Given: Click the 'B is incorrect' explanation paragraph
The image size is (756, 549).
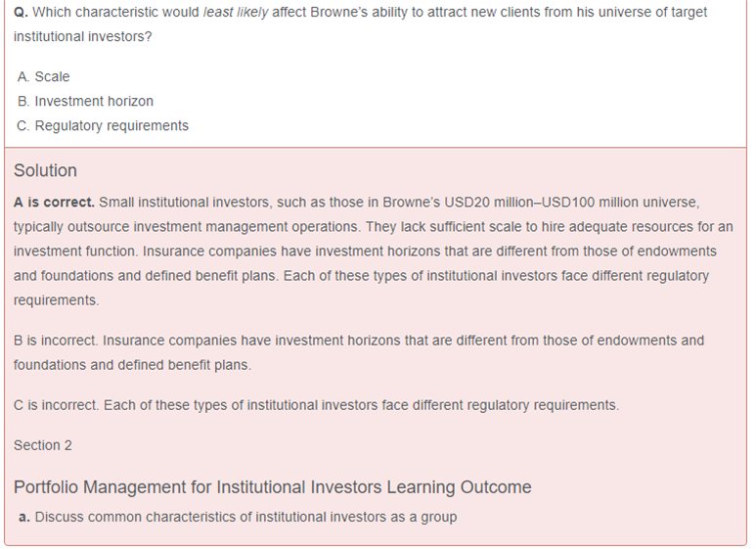Looking at the screenshot, I should point(358,342).
